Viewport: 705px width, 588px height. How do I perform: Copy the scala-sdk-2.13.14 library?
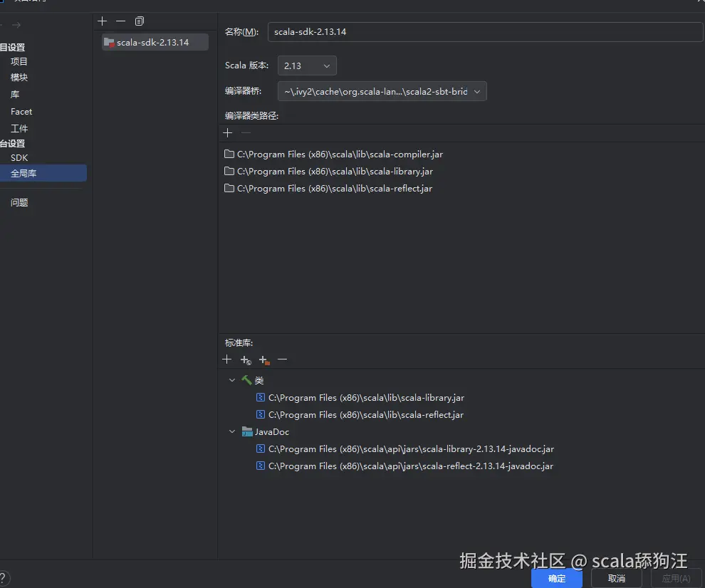point(139,21)
